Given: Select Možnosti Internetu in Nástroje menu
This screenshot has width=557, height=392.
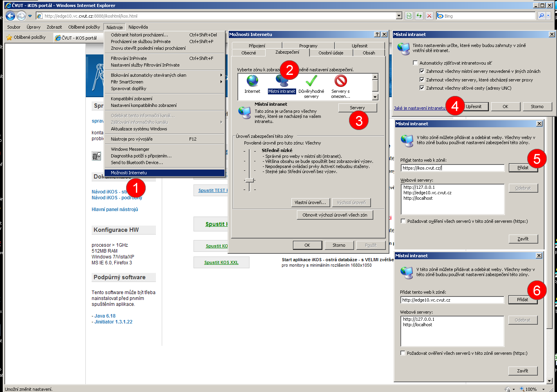Looking at the screenshot, I should tap(165, 173).
